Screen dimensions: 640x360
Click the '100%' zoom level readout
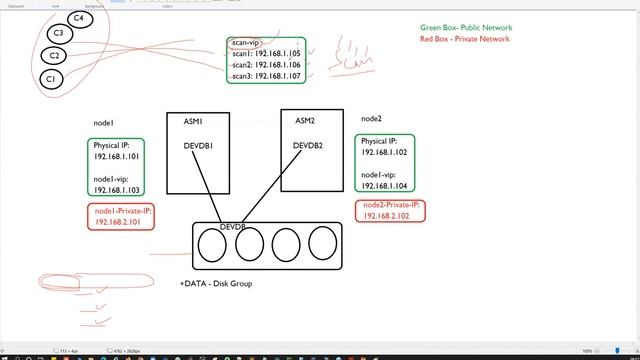(x=587, y=351)
